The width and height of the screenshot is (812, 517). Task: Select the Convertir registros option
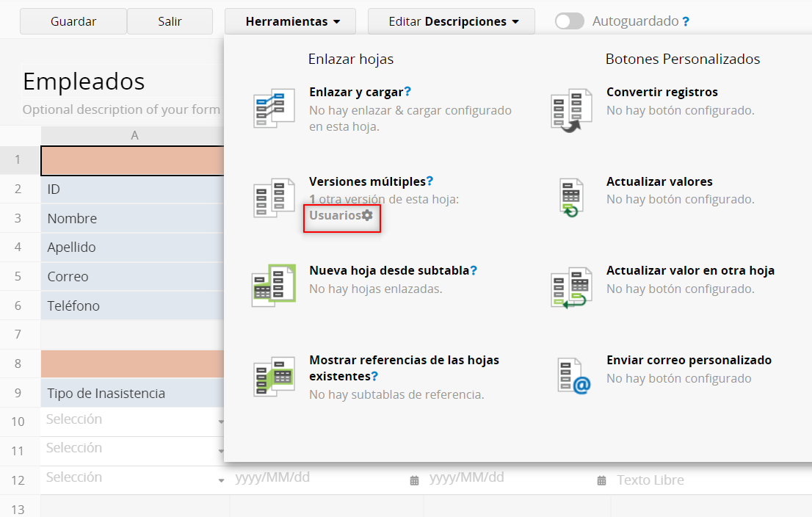click(661, 93)
